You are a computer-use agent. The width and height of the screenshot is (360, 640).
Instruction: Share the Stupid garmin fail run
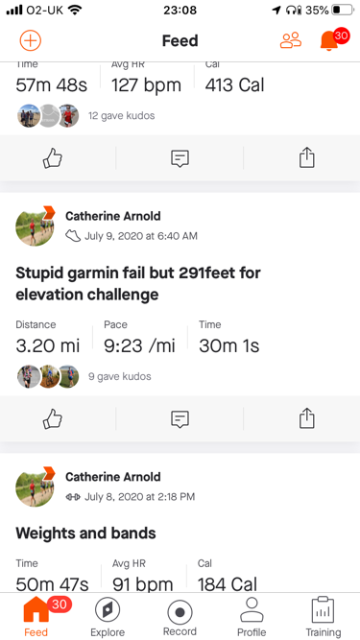[x=307, y=418]
